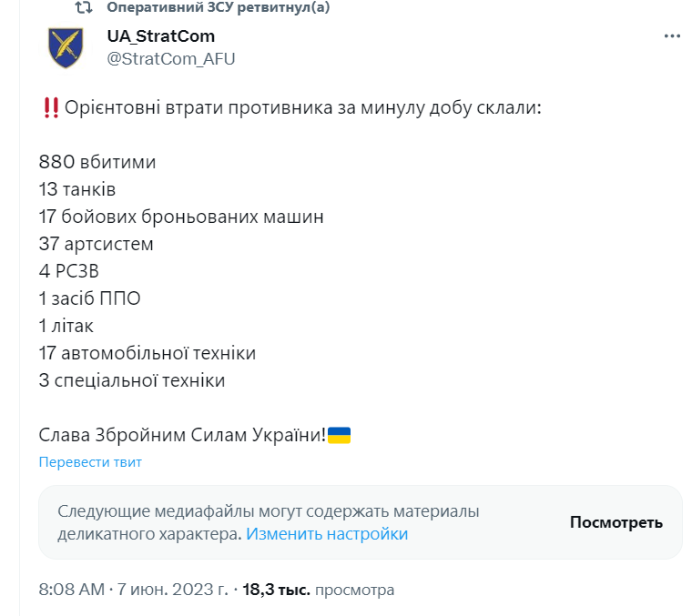Click the retweet arrows icon at top
Image resolution: width=692 pixels, height=616 pixels.
[x=84, y=7]
